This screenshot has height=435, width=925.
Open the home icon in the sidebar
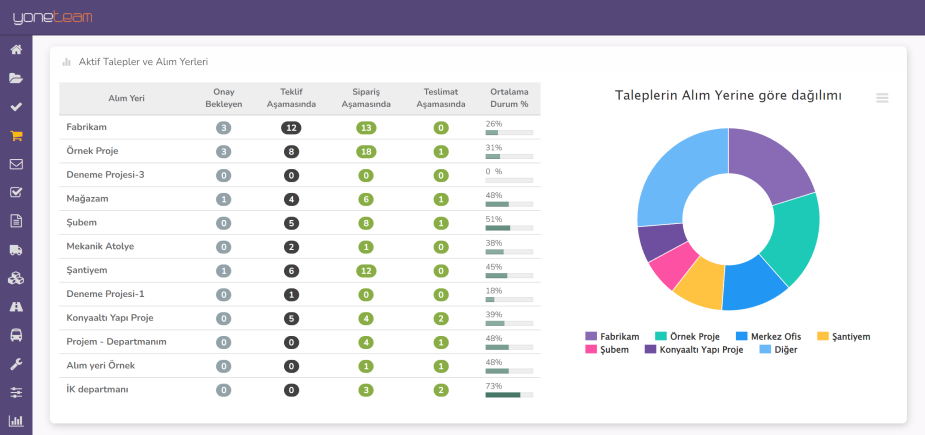pyautogui.click(x=16, y=49)
